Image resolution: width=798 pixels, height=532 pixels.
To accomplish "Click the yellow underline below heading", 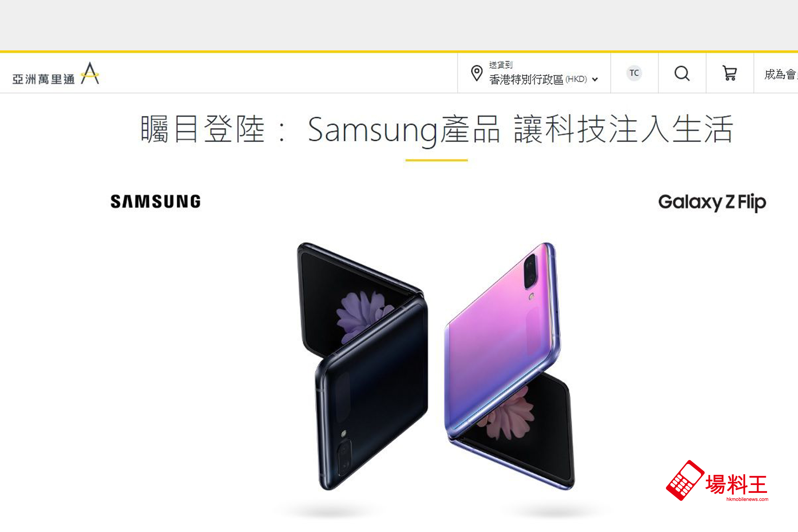I will click(x=437, y=160).
